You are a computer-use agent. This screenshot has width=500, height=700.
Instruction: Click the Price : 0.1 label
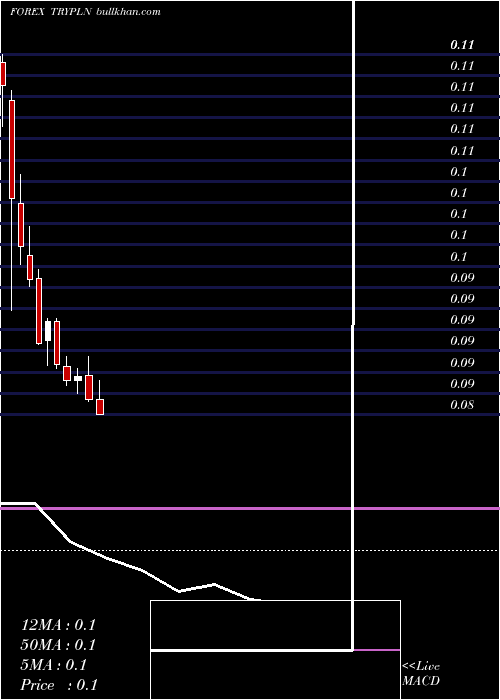[x=59, y=685]
